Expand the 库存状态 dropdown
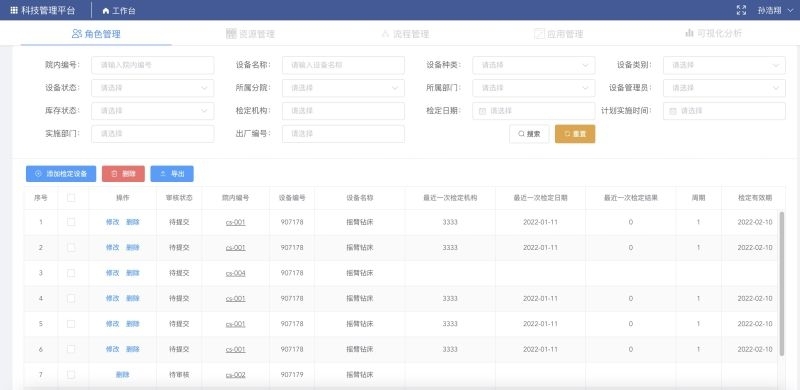This screenshot has width=800, height=390. (153, 111)
